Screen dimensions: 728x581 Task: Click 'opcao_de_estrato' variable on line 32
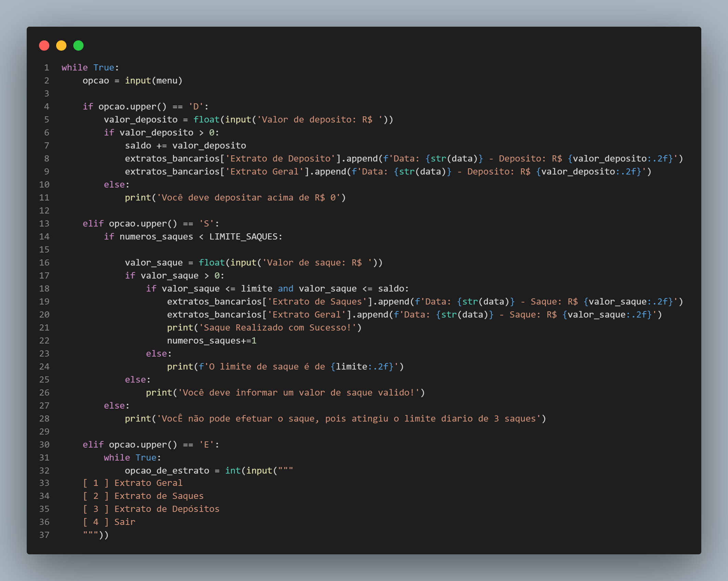coord(167,470)
